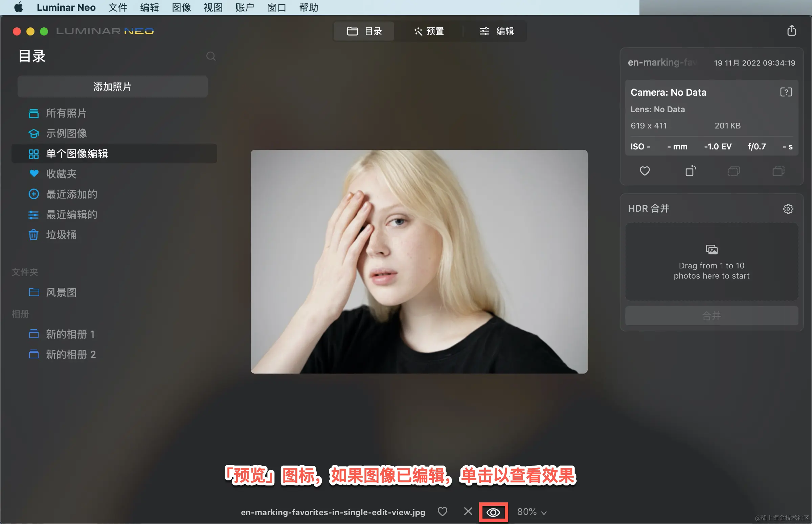Switch to the 预置 presets tab
The width and height of the screenshot is (812, 524).
point(429,31)
